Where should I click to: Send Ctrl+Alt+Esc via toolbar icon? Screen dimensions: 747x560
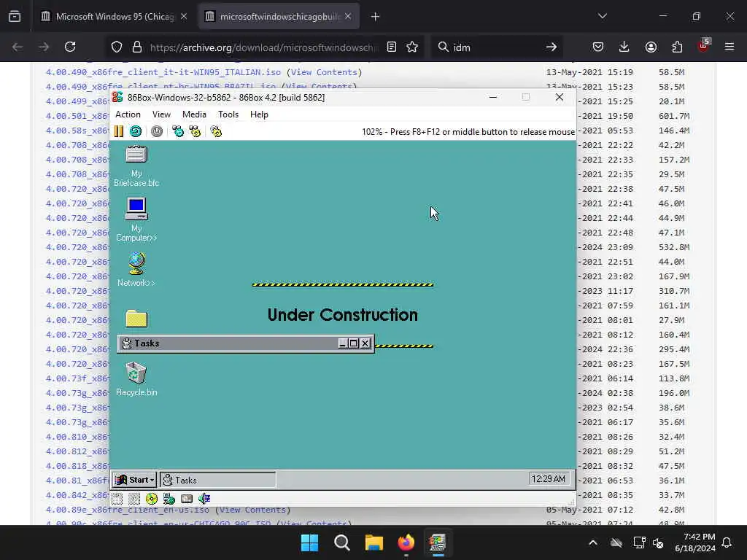tap(195, 131)
